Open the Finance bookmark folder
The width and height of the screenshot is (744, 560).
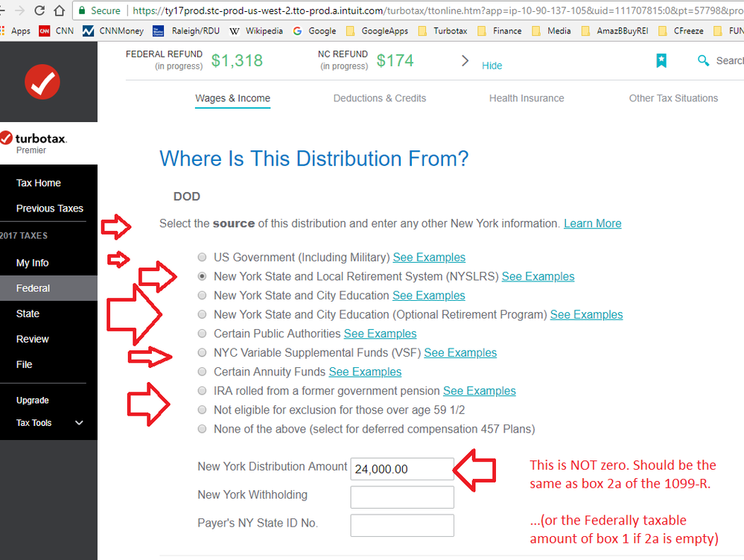tap(500, 31)
